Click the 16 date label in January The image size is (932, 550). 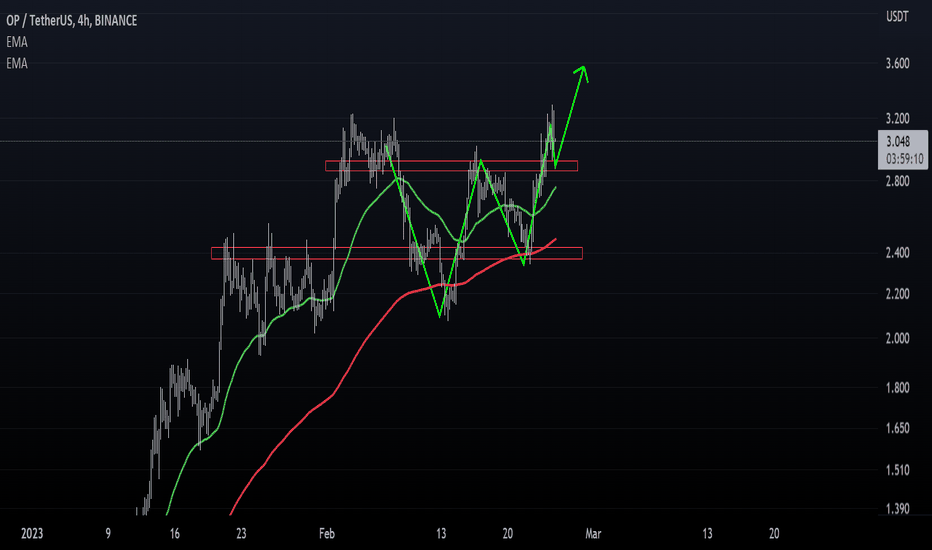174,533
